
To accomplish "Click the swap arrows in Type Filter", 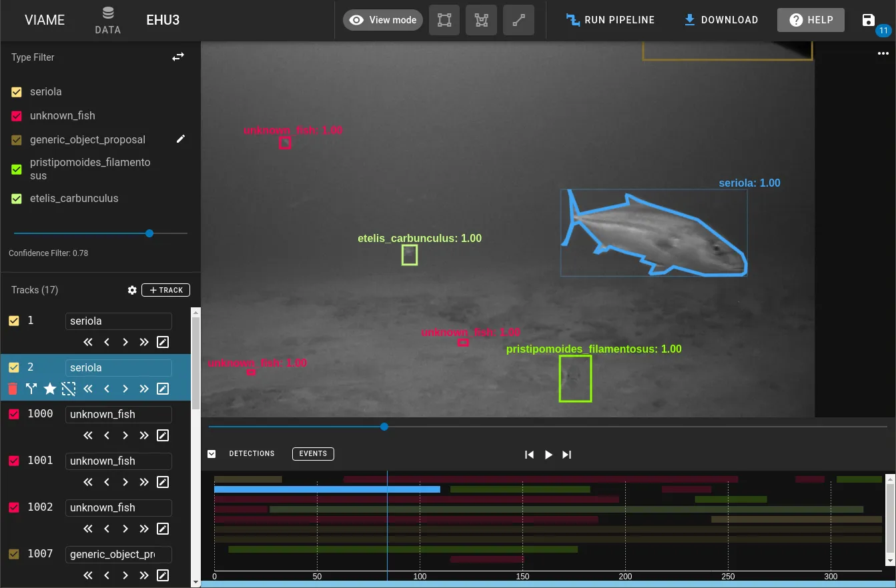I will point(178,57).
